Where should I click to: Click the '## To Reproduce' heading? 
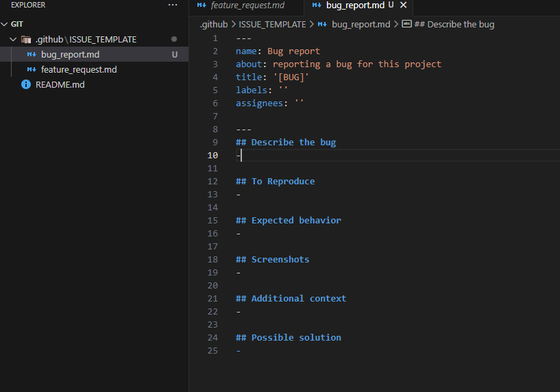276,182
